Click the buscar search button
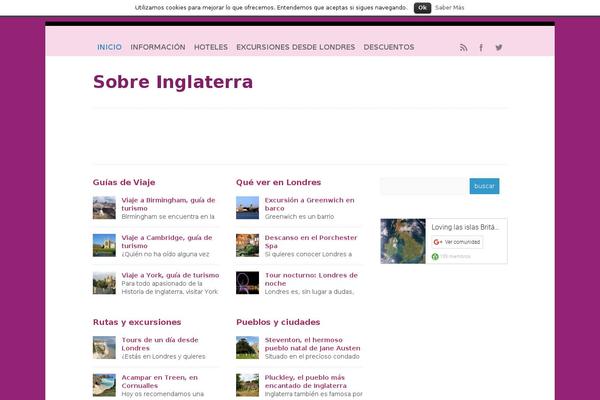600x400 pixels. pos(484,186)
